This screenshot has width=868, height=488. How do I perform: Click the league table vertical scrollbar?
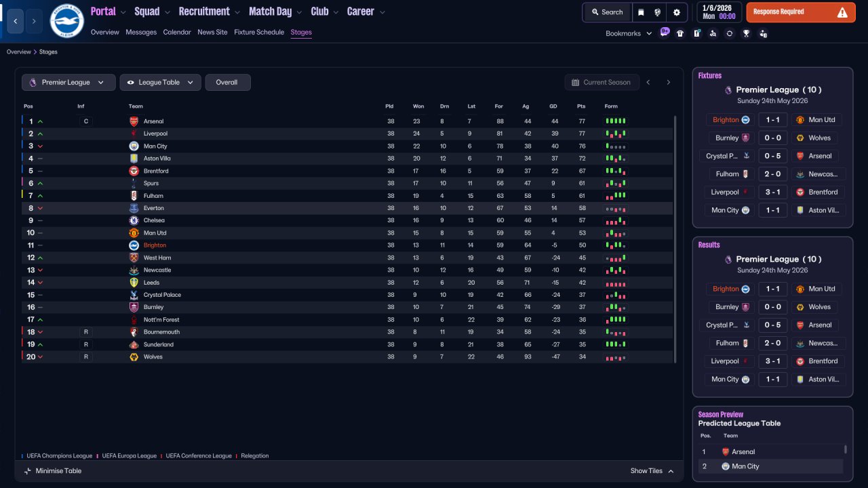(675, 239)
